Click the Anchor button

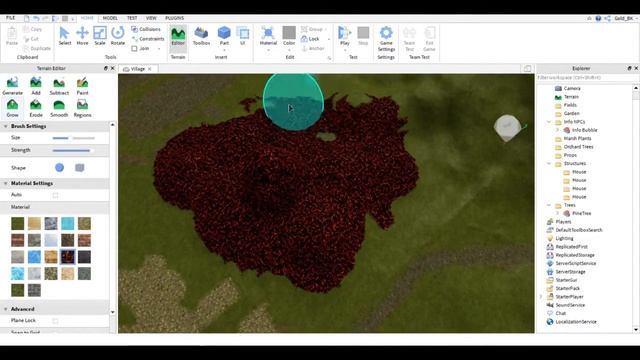[x=313, y=49]
